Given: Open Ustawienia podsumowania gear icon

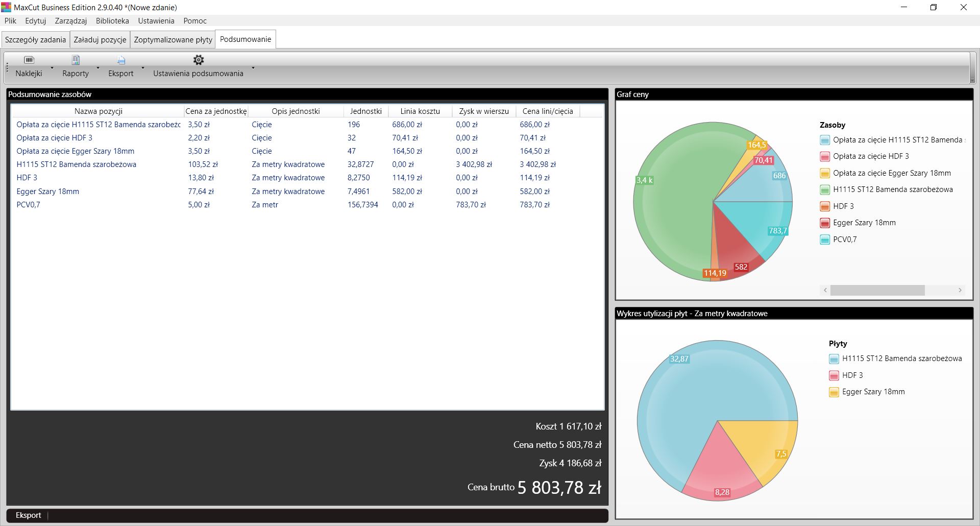Looking at the screenshot, I should coord(198,60).
